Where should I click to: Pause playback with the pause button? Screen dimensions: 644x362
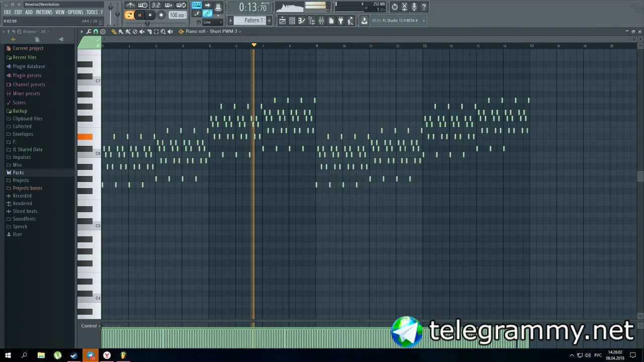click(x=140, y=15)
